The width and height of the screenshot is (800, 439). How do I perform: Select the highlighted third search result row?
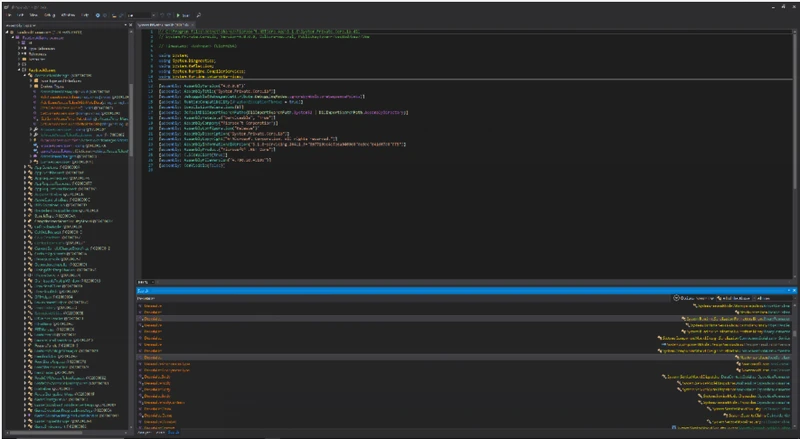pyautogui.click(x=463, y=319)
